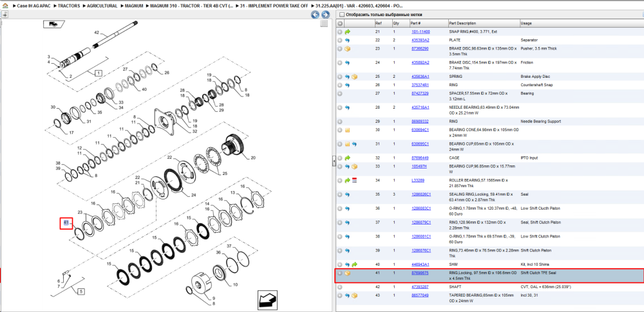Click the large orientation arrow below the diagram

coord(268,300)
